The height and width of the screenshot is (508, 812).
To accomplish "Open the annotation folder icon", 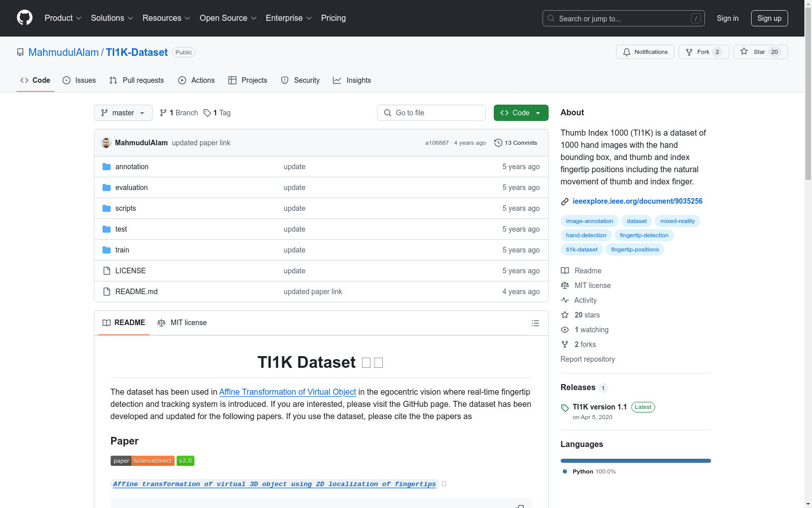I will click(x=107, y=167).
